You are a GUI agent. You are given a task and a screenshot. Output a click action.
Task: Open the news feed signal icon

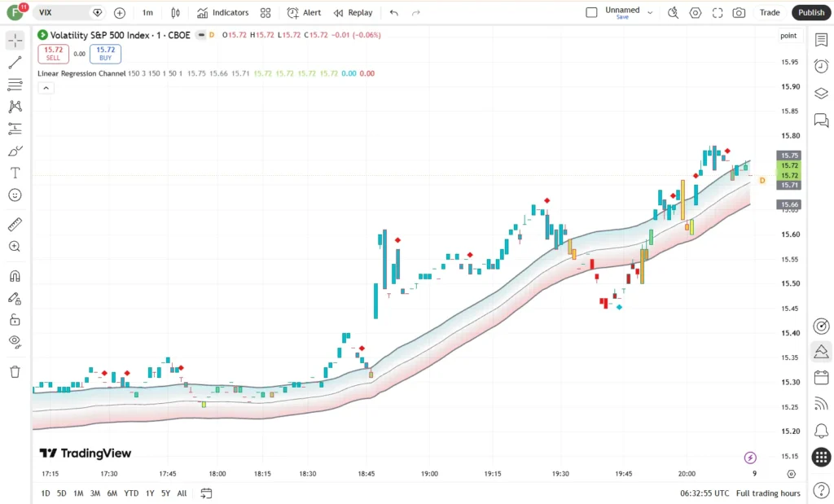pyautogui.click(x=821, y=404)
